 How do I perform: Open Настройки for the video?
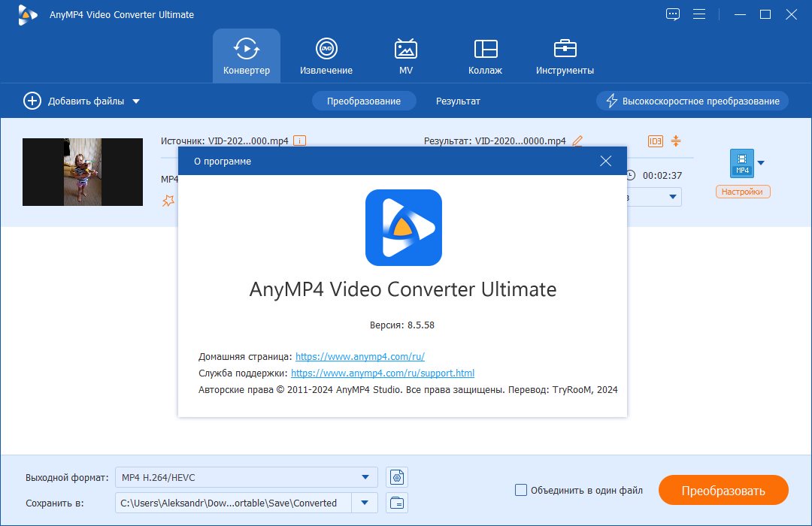[x=743, y=192]
